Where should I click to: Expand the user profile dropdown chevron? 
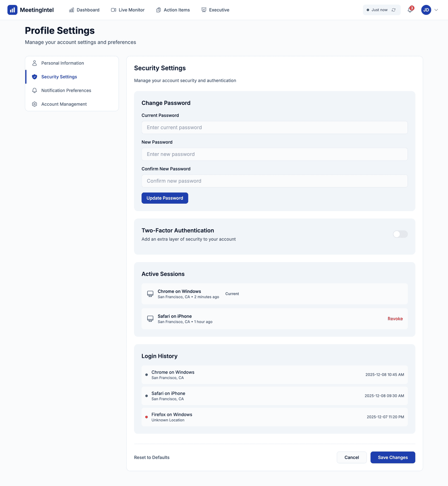(x=436, y=10)
